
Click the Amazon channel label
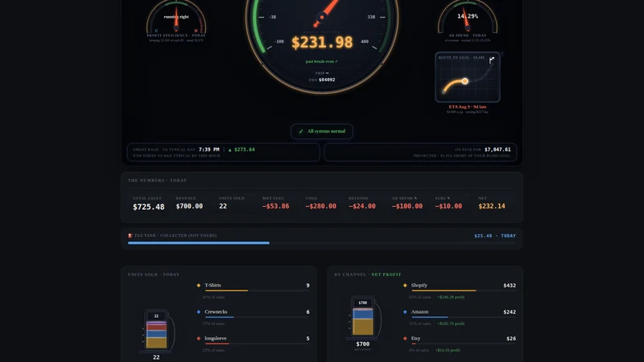coord(419,312)
